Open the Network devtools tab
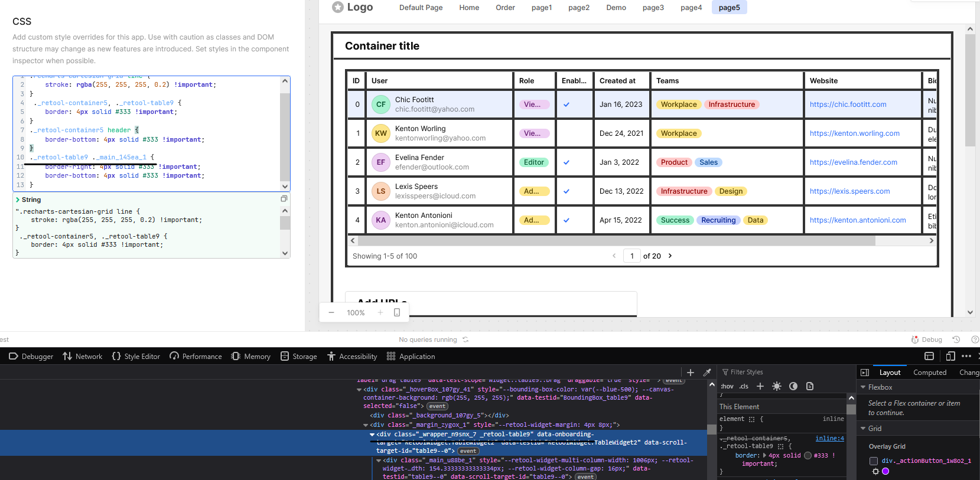Viewport: 980px width, 480px height. coord(82,357)
